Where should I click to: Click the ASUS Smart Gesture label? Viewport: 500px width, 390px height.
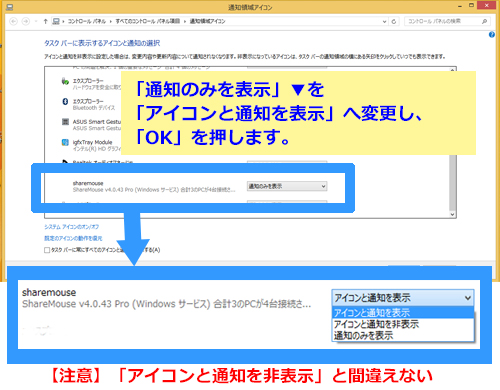click(97, 122)
